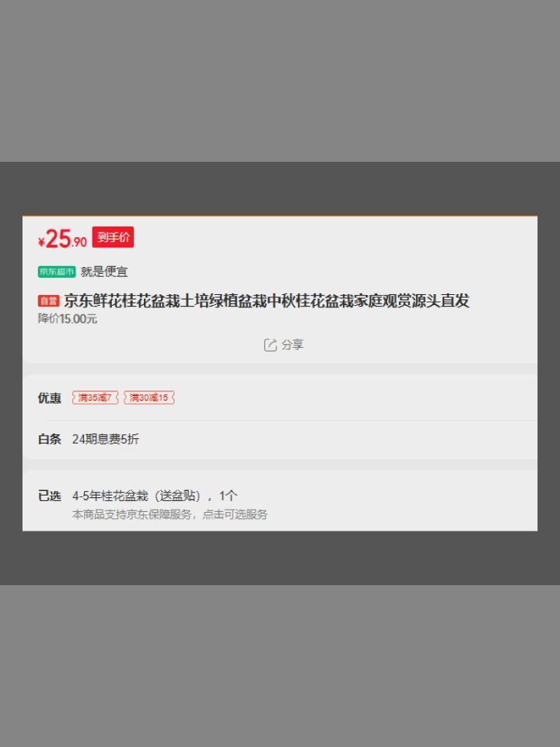Image resolution: width=560 pixels, height=747 pixels.
Task: Expand the 优惠 promotions row label
Action: (x=50, y=398)
